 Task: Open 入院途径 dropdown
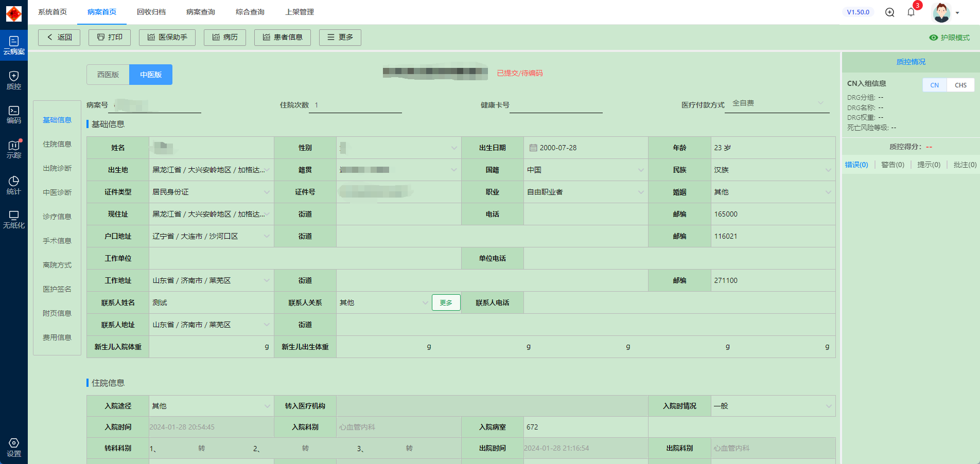coord(212,406)
